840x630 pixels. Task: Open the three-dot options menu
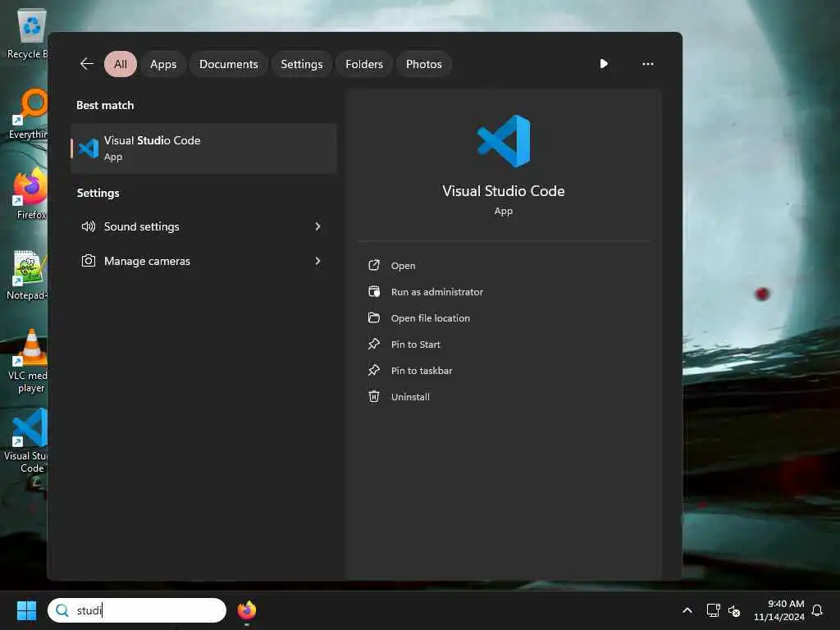648,64
